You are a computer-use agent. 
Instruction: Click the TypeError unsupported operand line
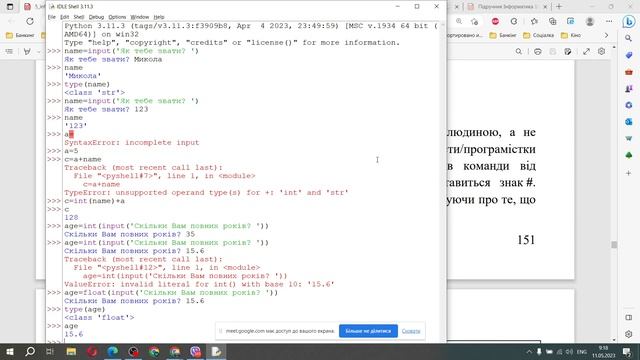coord(206,193)
